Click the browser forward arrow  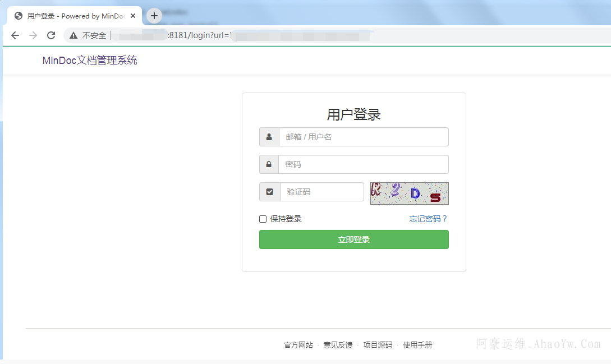coord(33,35)
